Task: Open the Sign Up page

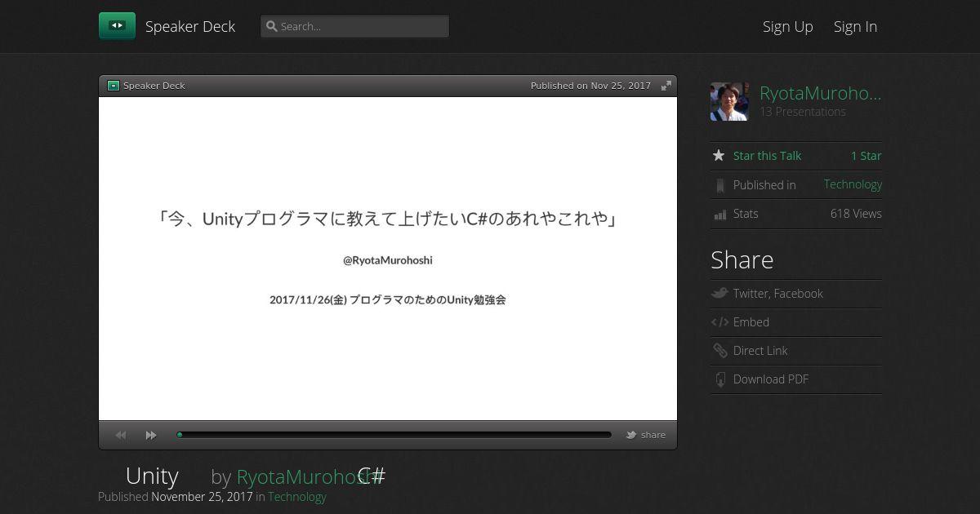Action: tap(787, 26)
